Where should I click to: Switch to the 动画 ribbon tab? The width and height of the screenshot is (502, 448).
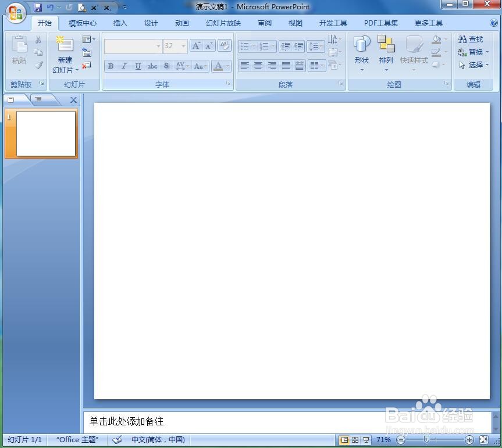(182, 23)
